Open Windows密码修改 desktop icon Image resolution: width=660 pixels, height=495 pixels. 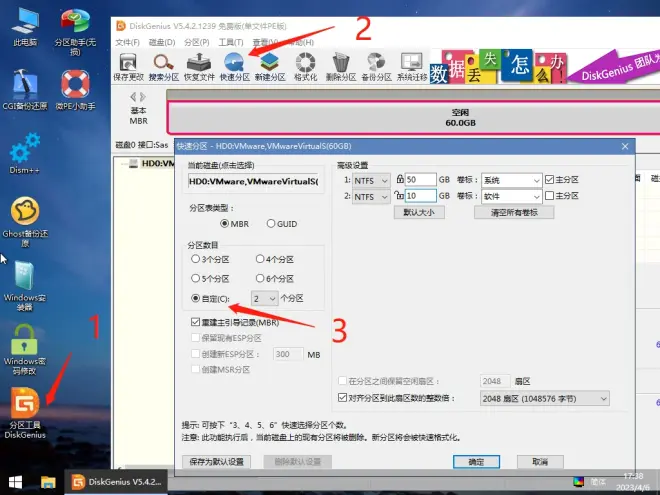point(24,349)
